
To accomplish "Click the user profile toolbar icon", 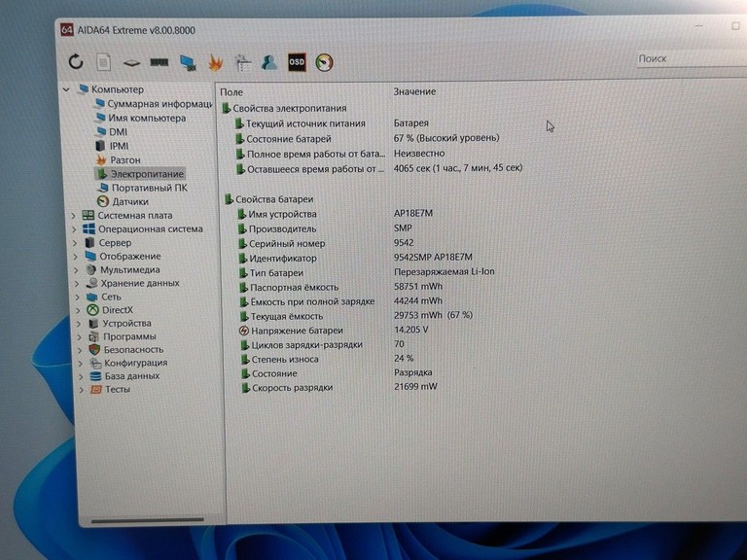I will pos(269,63).
